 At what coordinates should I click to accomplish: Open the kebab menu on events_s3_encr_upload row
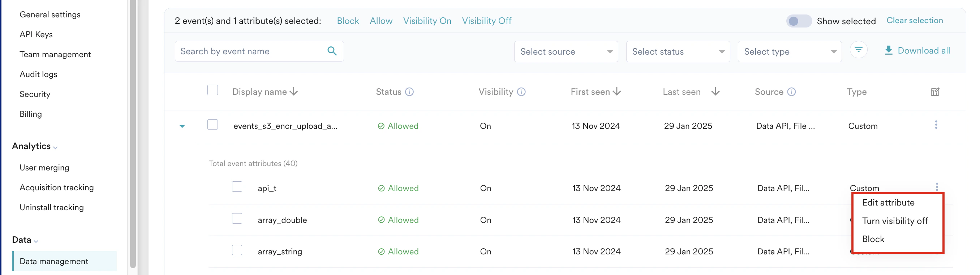[936, 124]
